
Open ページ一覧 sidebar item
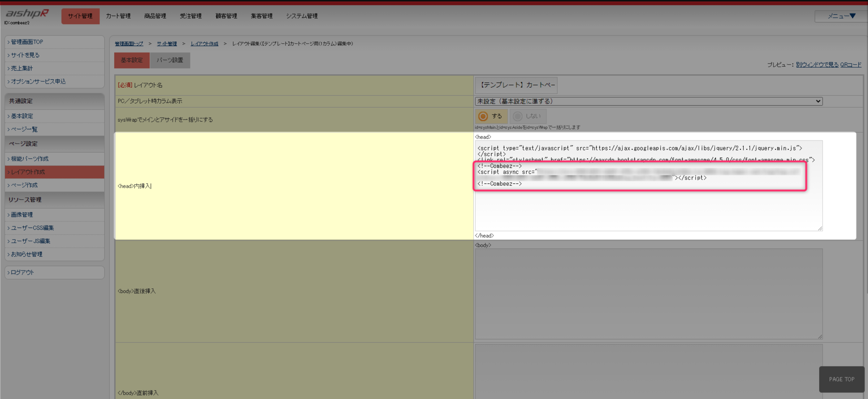click(x=55, y=129)
